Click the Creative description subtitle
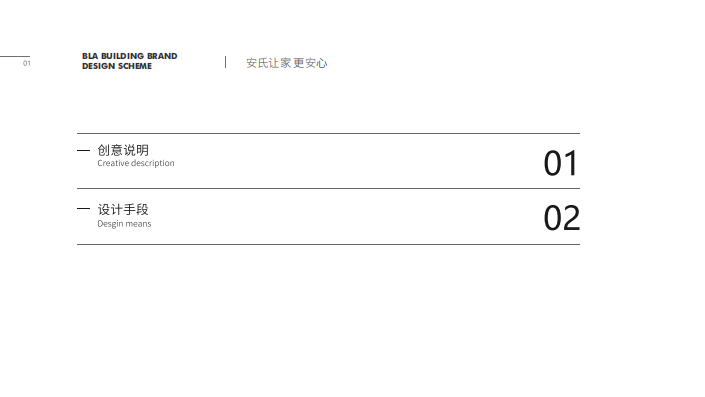705x397 pixels. click(136, 163)
